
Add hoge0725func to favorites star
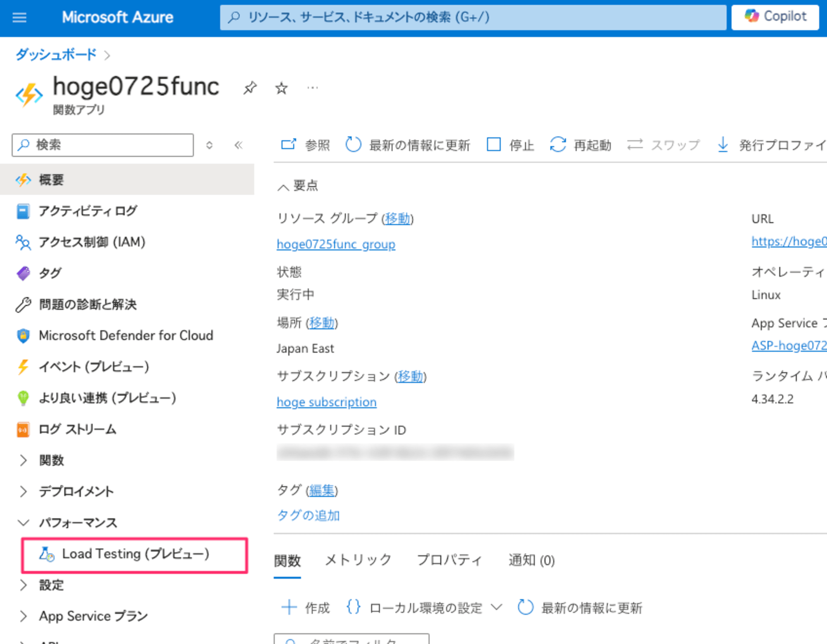(x=281, y=88)
